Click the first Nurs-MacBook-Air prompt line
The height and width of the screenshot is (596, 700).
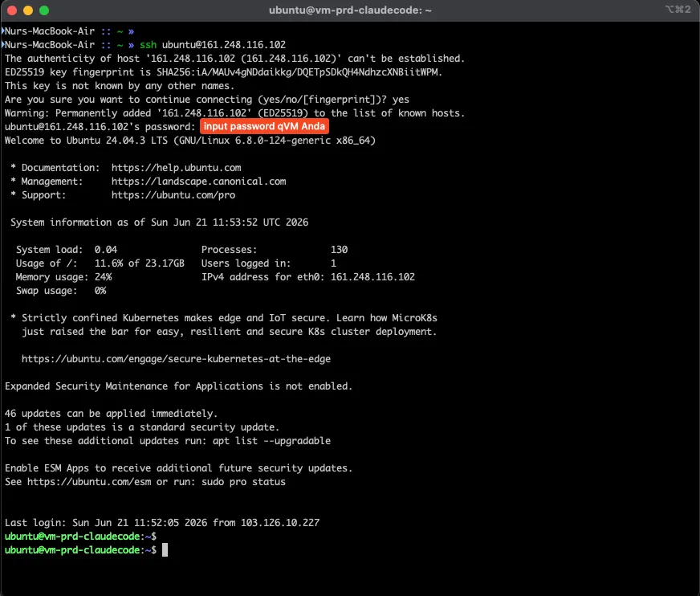click(69, 31)
